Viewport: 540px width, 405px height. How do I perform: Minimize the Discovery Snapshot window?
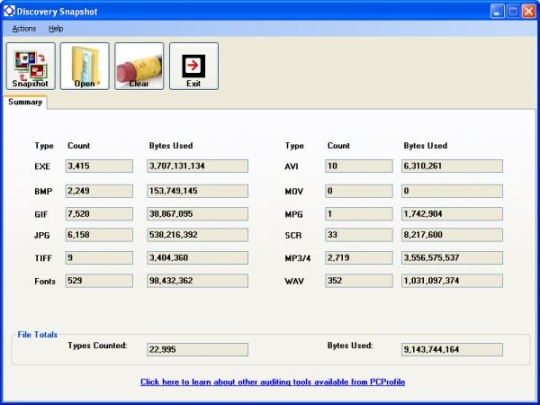497,11
